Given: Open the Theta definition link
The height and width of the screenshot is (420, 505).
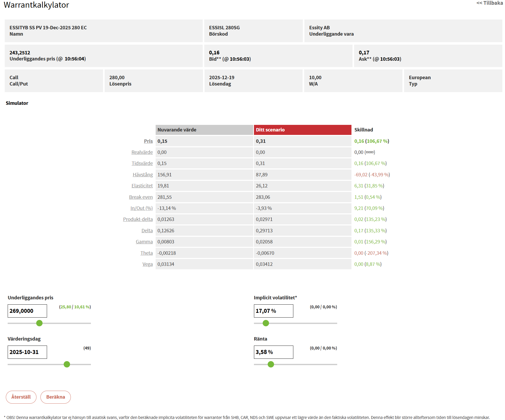Looking at the screenshot, I should (x=146, y=253).
